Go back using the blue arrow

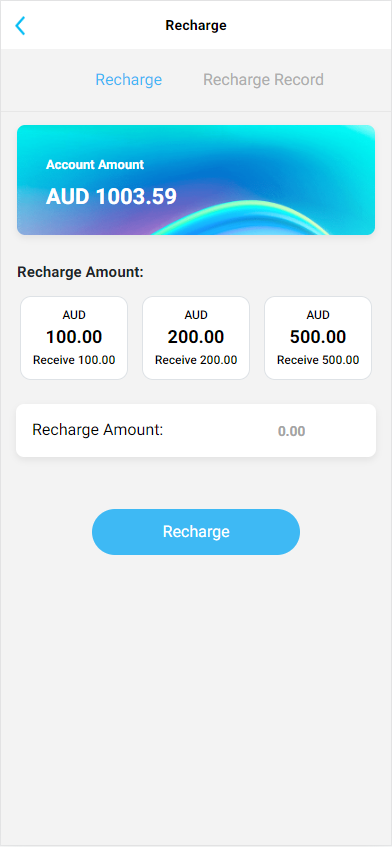coord(20,25)
